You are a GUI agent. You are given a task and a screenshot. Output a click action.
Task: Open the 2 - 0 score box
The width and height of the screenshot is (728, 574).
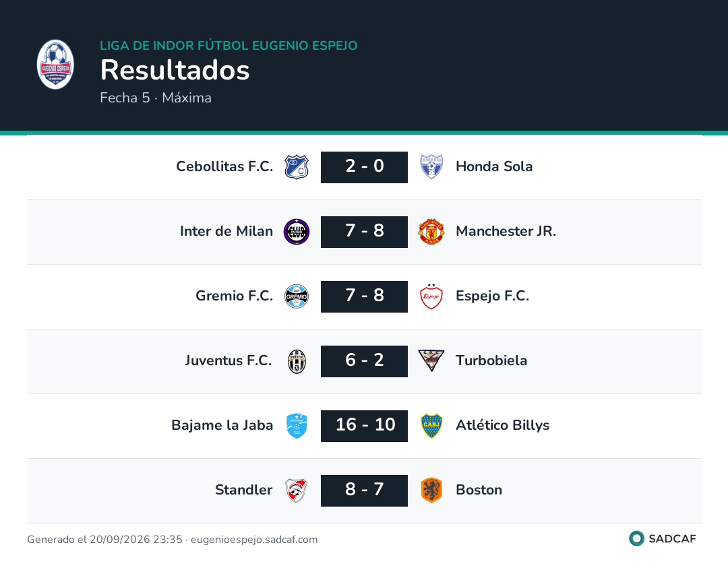click(365, 167)
